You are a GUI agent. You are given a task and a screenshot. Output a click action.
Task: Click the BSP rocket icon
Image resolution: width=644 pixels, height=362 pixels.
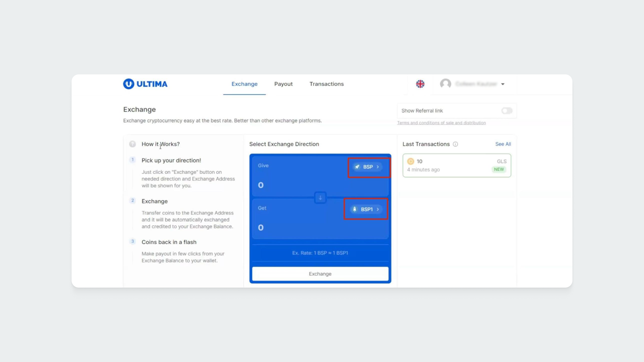[x=357, y=167]
